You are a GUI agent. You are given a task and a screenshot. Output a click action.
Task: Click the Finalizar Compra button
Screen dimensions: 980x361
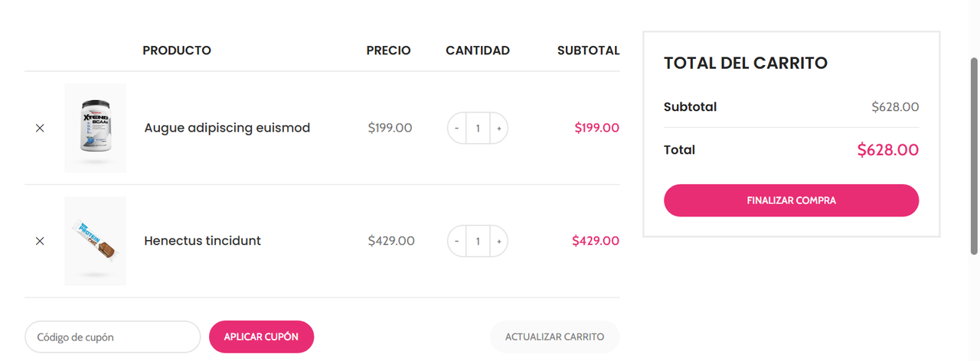pyautogui.click(x=791, y=200)
